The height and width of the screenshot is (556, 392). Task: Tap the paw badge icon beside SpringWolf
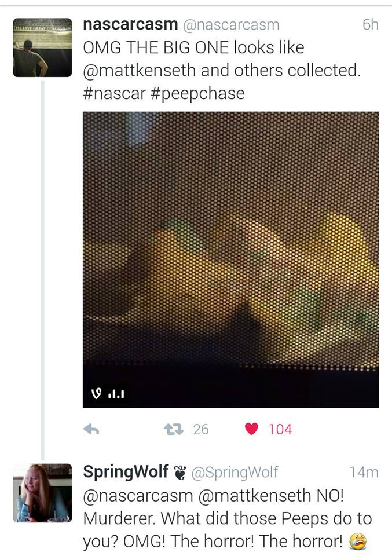180,473
